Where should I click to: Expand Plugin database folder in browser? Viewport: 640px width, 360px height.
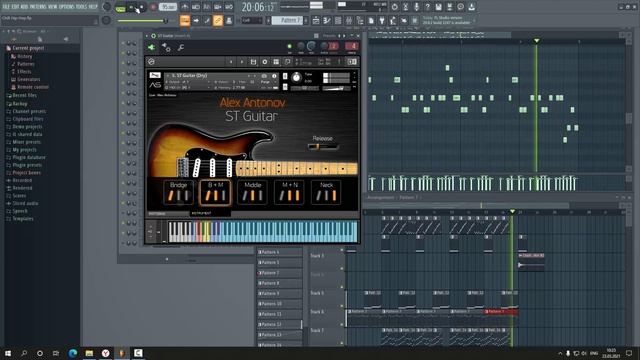[x=29, y=158]
